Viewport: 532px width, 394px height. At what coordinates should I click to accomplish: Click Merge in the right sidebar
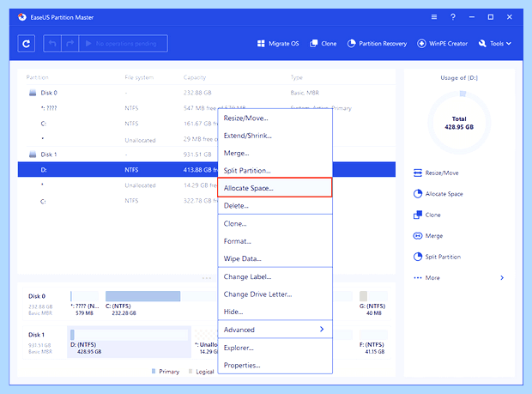(x=428, y=236)
